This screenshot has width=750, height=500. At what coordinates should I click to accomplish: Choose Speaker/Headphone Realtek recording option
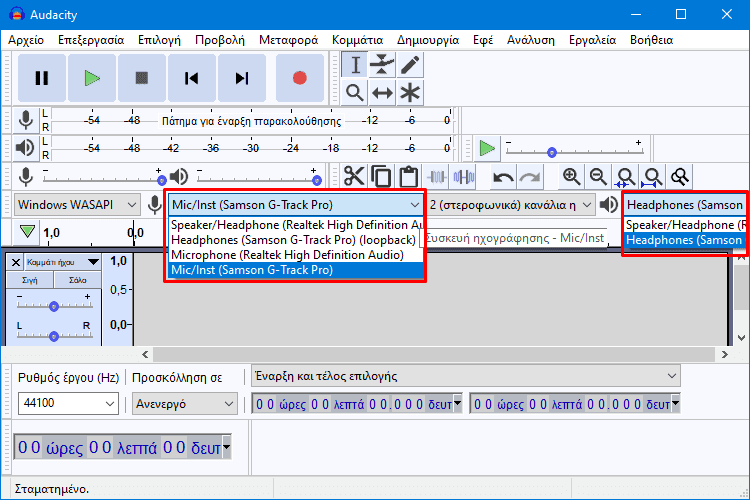point(297,225)
